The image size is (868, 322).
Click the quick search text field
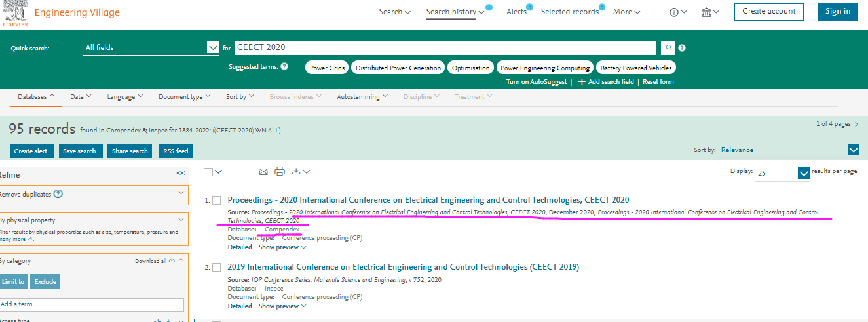(x=445, y=48)
